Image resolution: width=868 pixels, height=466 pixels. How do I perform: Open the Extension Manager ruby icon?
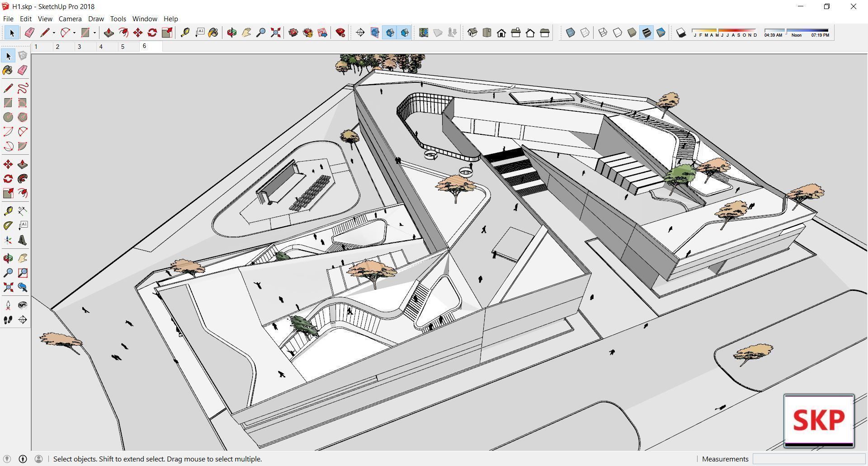(340, 33)
